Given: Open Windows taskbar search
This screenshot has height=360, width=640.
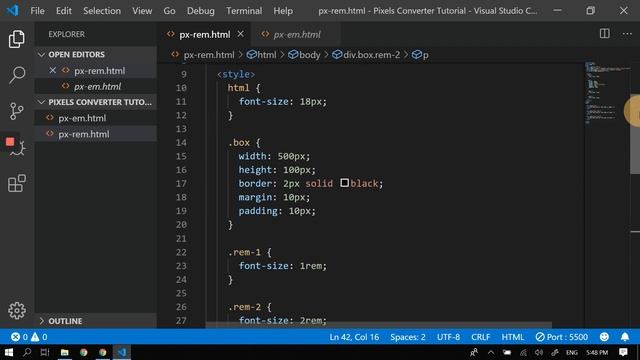Looking at the screenshot, I should (27, 352).
